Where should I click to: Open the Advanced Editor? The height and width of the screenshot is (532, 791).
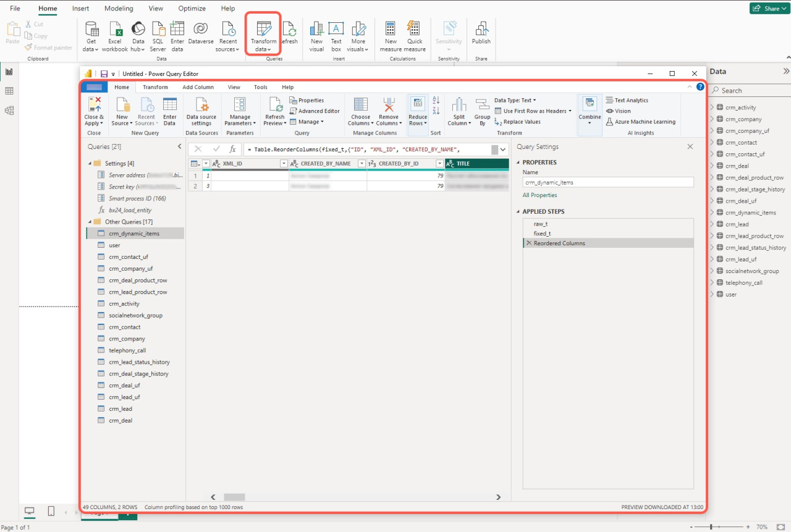click(315, 111)
